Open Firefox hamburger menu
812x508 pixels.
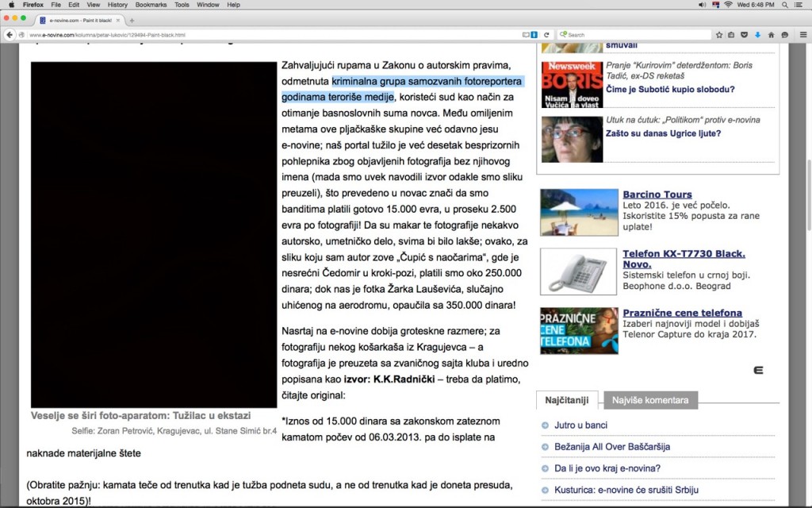tap(802, 35)
